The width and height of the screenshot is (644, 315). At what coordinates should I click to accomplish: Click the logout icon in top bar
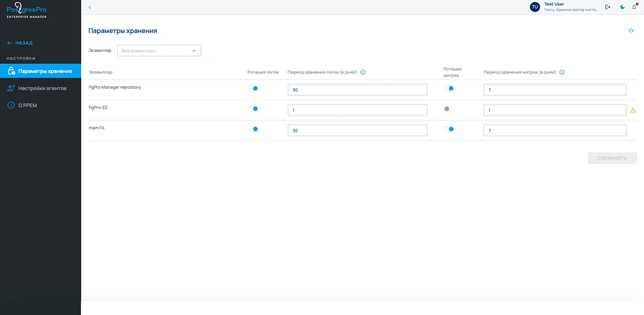(x=607, y=7)
